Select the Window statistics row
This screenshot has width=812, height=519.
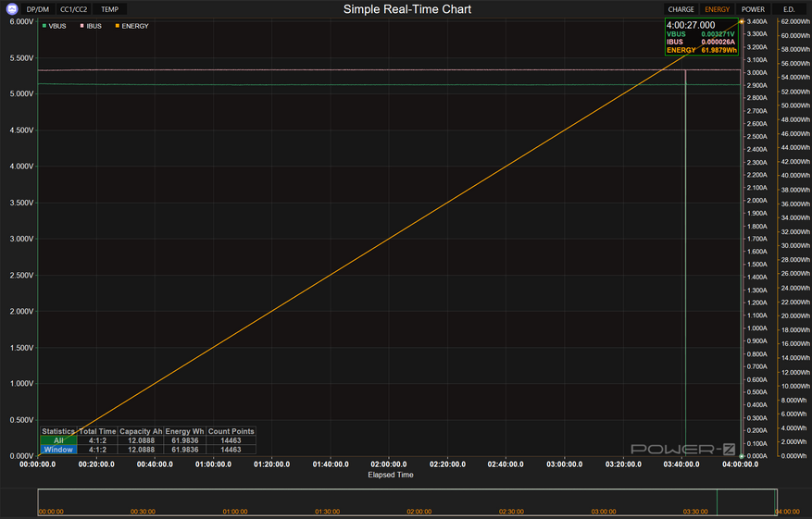[58, 450]
